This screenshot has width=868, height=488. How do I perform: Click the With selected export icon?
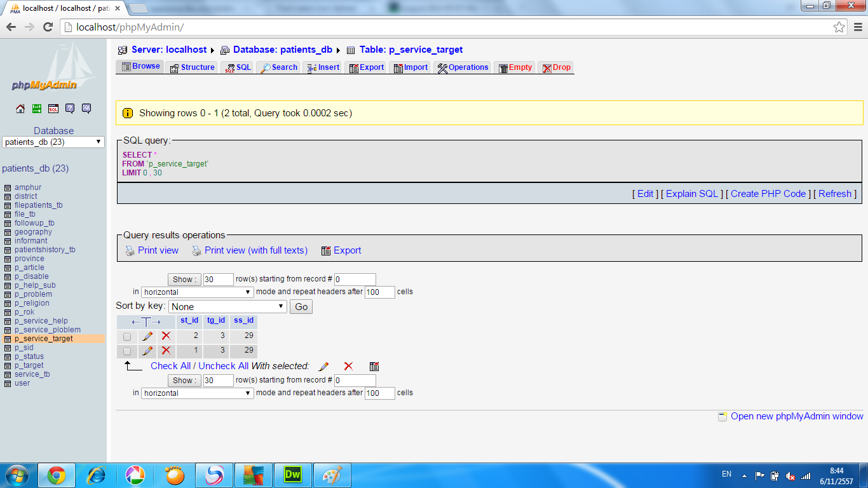tap(374, 366)
